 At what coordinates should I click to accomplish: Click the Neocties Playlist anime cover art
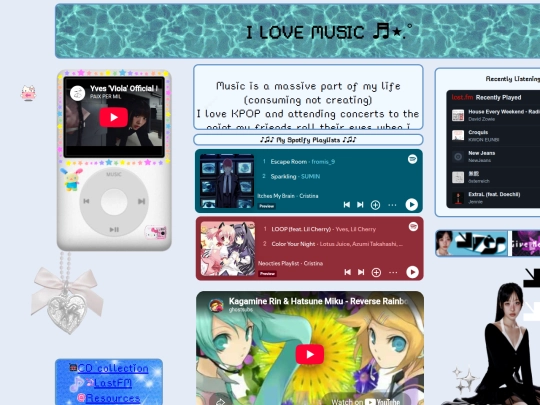[x=228, y=248]
